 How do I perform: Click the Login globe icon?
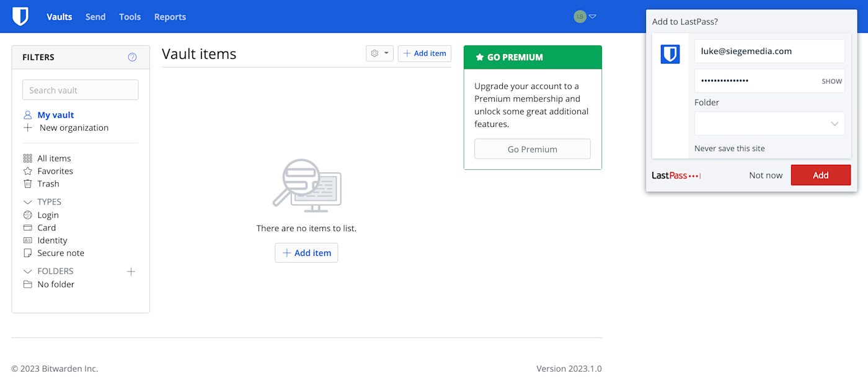[x=27, y=215]
